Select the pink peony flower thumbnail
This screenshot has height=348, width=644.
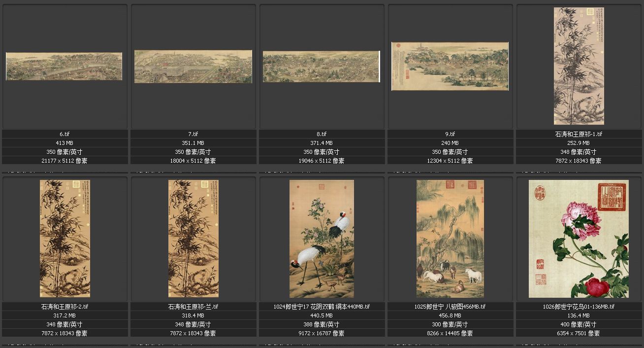pos(579,239)
